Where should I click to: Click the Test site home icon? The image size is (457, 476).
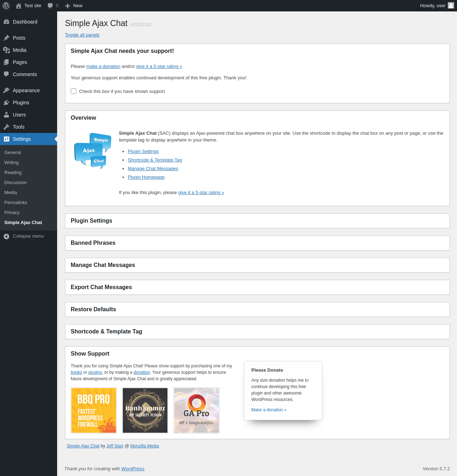pyautogui.click(x=19, y=6)
